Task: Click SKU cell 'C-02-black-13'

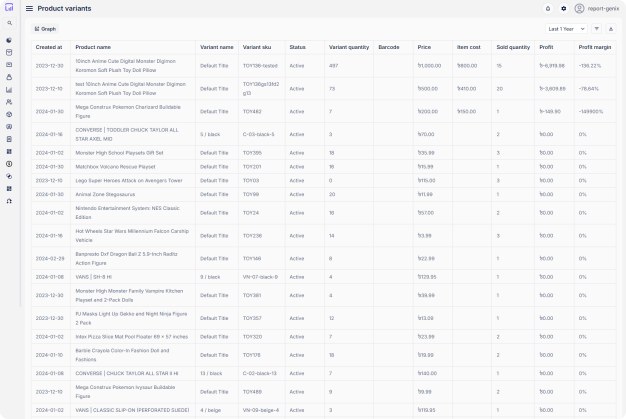Action: coord(260,374)
